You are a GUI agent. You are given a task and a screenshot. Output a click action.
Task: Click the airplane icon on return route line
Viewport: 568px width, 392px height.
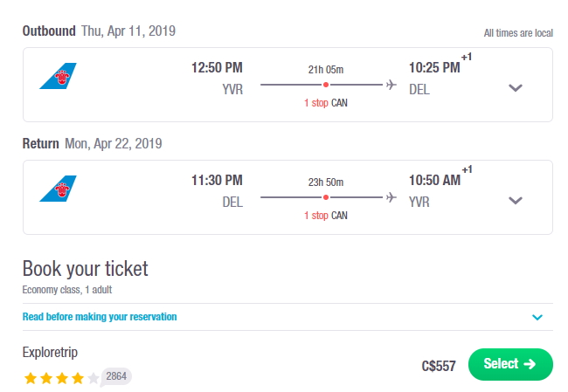pos(391,197)
